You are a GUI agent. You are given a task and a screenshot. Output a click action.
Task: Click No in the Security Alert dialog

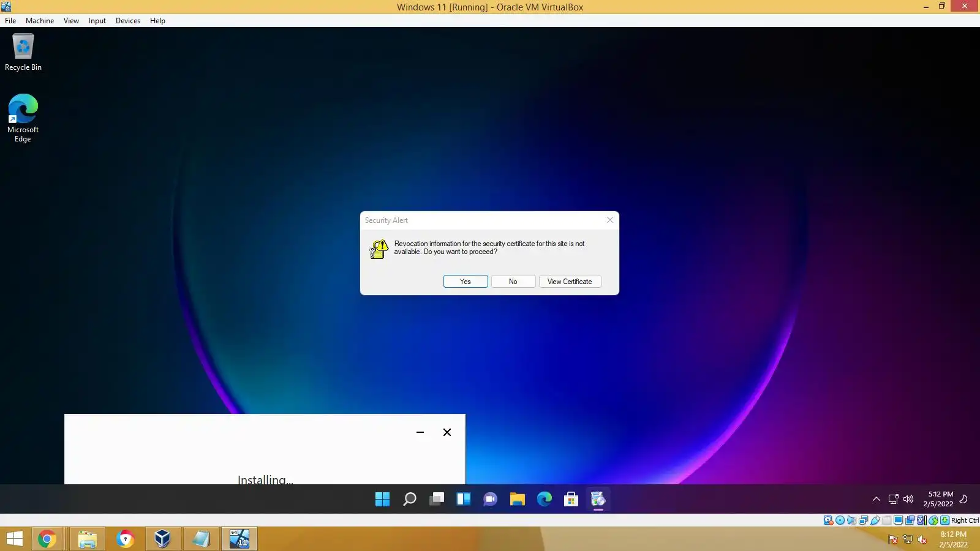tap(513, 282)
